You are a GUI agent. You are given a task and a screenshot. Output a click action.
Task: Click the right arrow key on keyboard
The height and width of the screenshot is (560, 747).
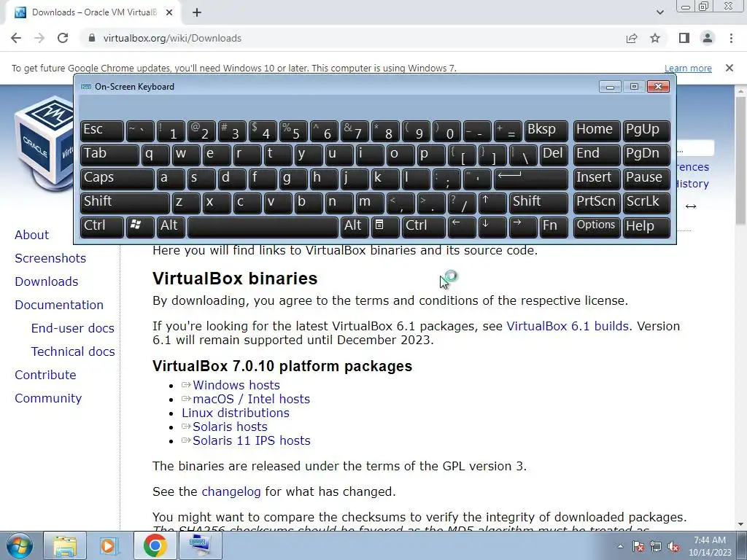[x=522, y=226]
